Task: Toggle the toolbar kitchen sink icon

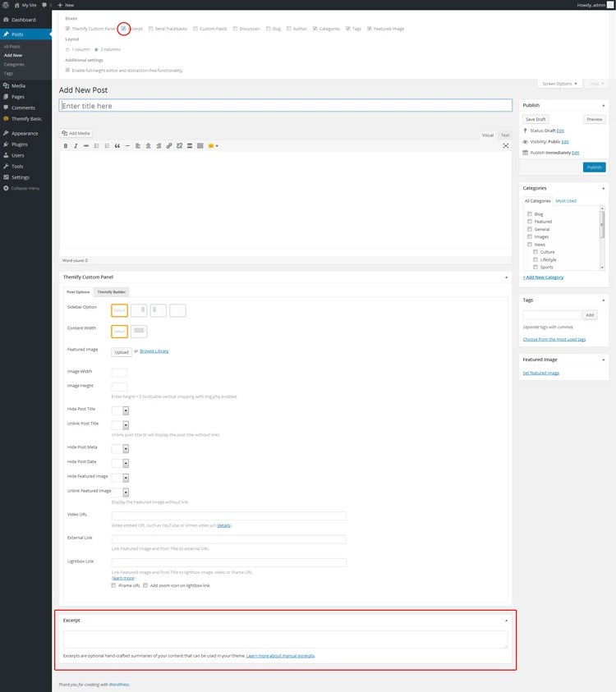Action: 200,145
